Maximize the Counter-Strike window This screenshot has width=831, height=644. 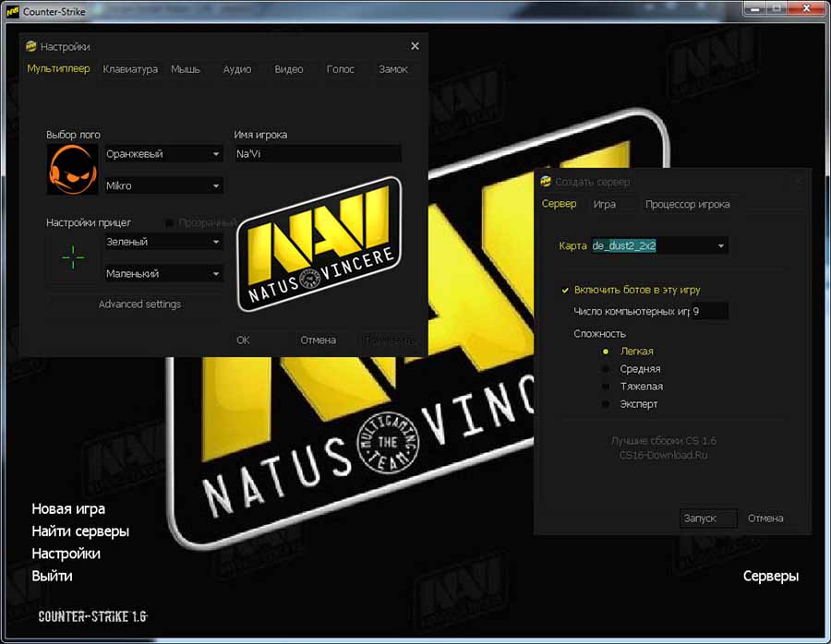click(x=777, y=8)
